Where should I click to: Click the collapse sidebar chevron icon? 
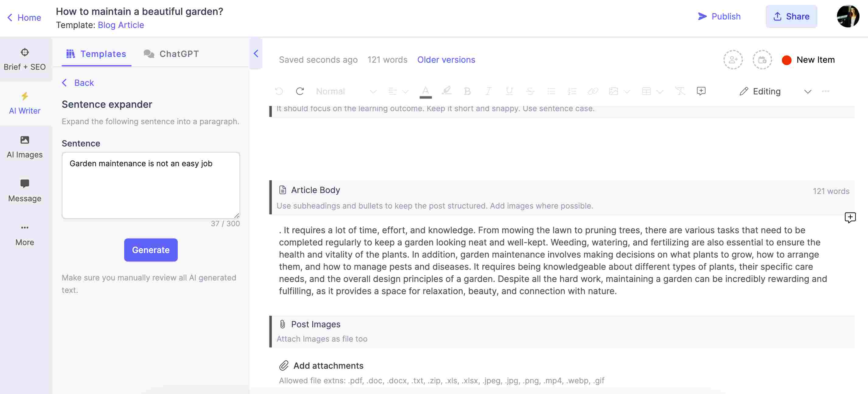256,54
